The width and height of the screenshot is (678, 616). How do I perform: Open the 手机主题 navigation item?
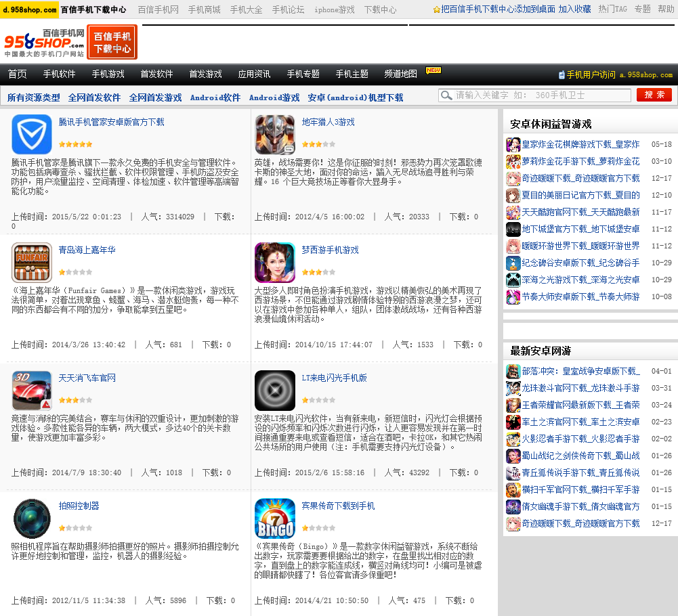tap(352, 74)
